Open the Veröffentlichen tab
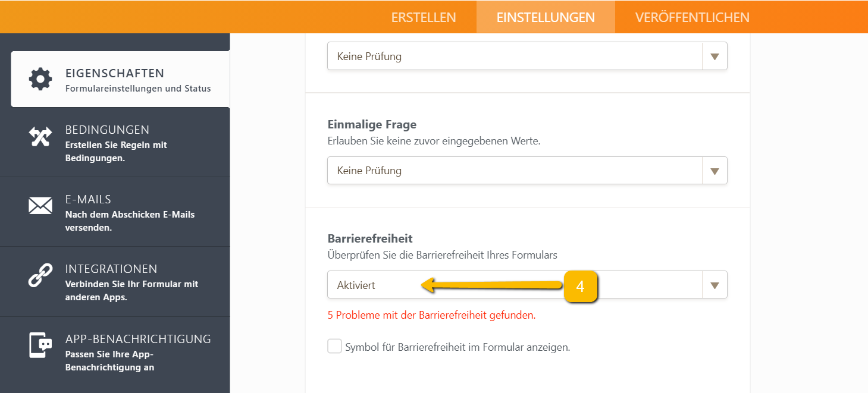868x393 pixels. pyautogui.click(x=692, y=17)
